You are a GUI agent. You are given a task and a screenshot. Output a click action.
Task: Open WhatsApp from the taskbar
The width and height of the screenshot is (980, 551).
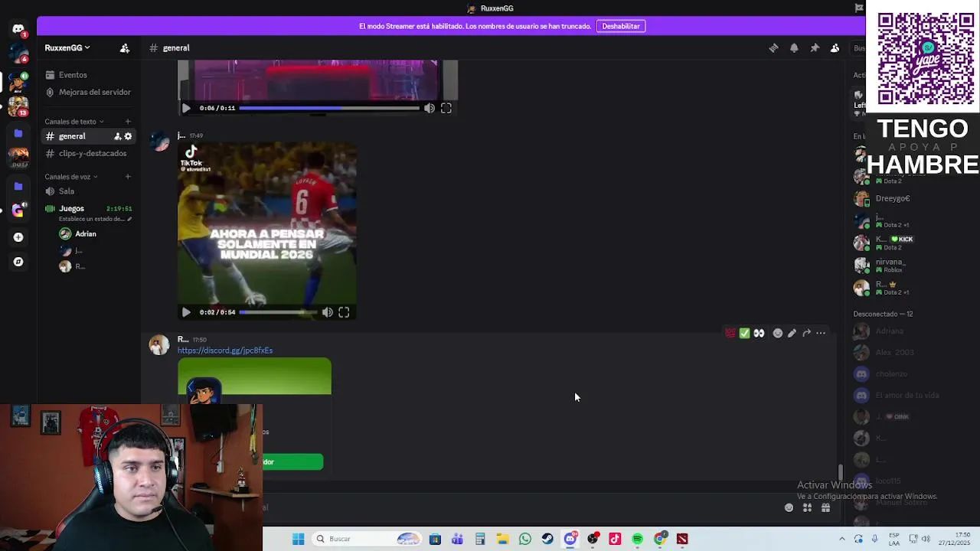[x=525, y=539]
